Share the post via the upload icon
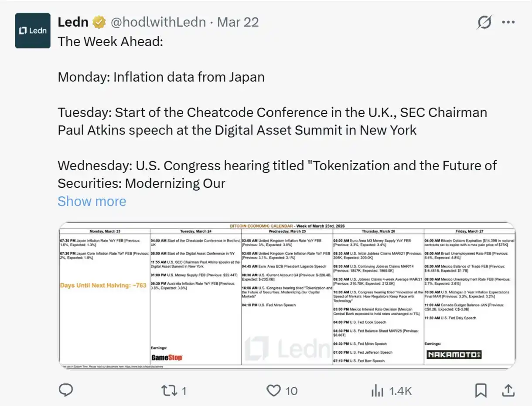532x406 pixels. pyautogui.click(x=509, y=390)
